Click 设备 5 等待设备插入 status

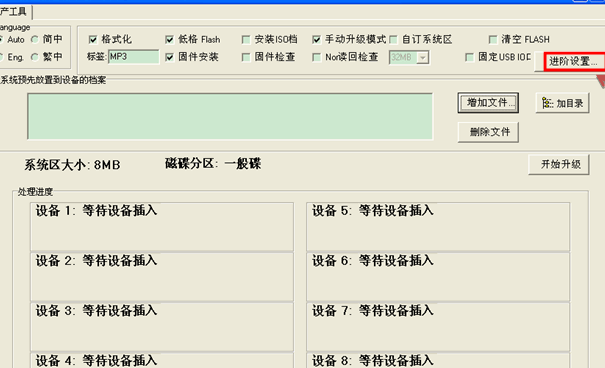(373, 211)
